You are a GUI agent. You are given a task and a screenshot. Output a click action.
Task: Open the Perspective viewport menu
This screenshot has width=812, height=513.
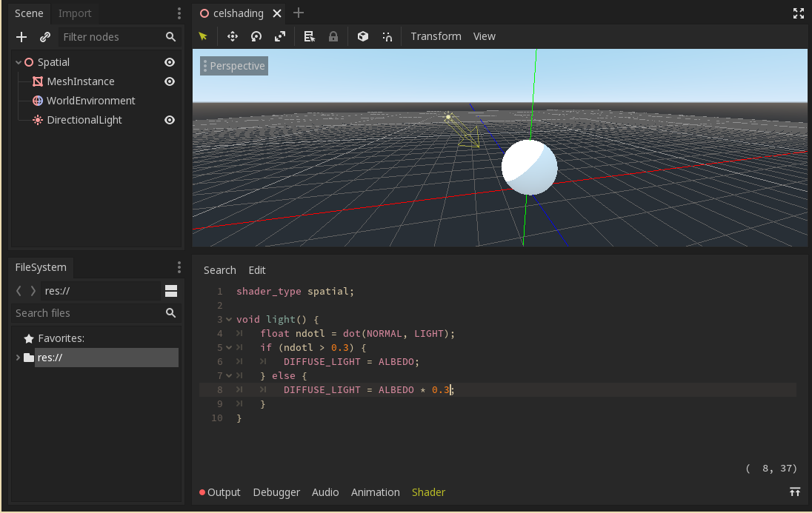tap(234, 66)
